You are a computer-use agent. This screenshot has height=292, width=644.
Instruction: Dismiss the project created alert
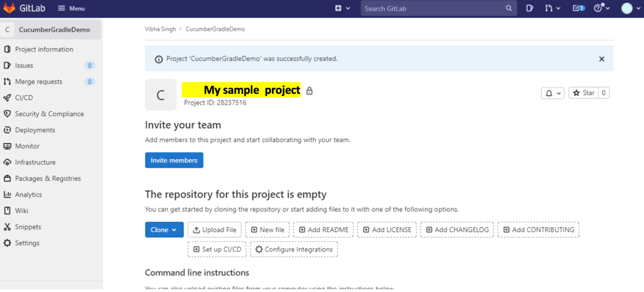tap(602, 59)
